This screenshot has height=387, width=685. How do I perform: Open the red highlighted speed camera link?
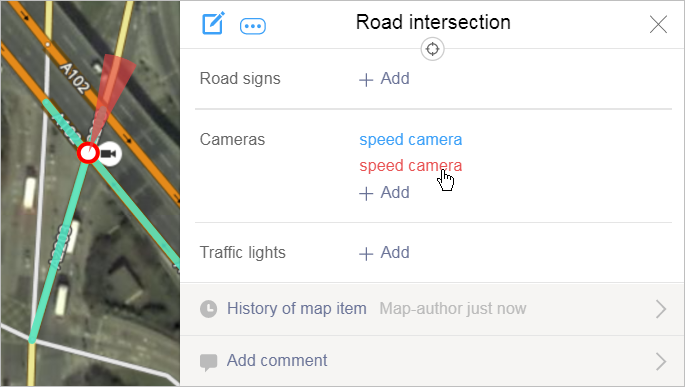411,166
